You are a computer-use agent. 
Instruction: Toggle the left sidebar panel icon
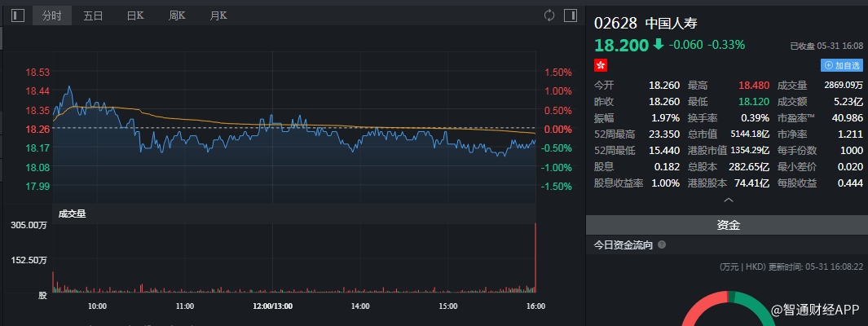[x=18, y=15]
